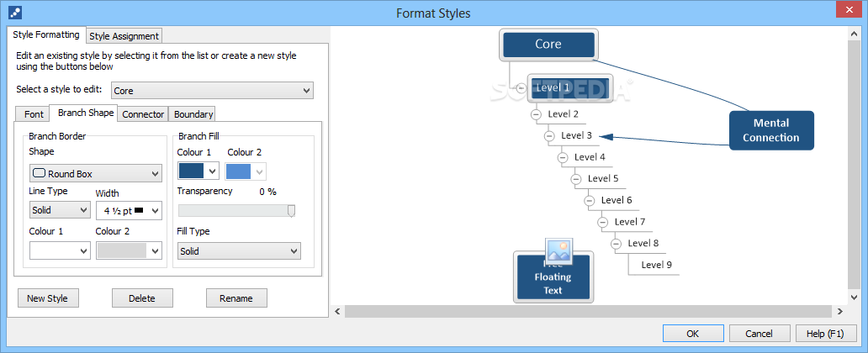Select the Core node in the preview
Image resolution: width=868 pixels, height=353 pixels.
click(x=548, y=45)
